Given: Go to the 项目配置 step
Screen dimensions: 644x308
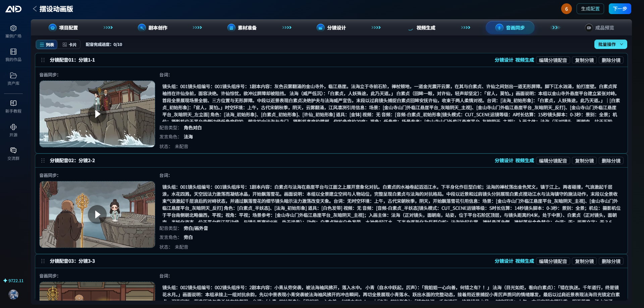Looking at the screenshot, I should click(63, 27).
